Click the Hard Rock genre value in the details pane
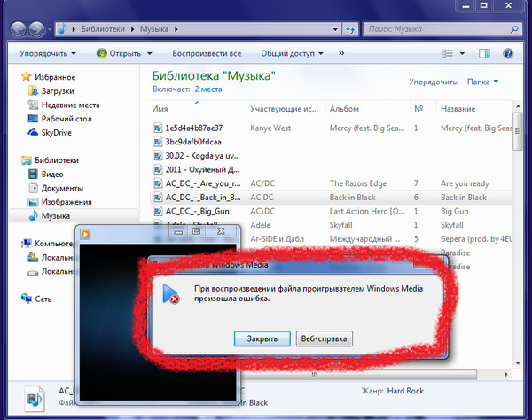 point(405,391)
